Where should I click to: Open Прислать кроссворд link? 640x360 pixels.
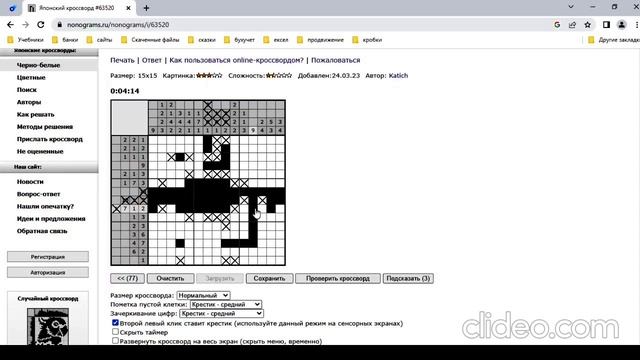tap(49, 139)
